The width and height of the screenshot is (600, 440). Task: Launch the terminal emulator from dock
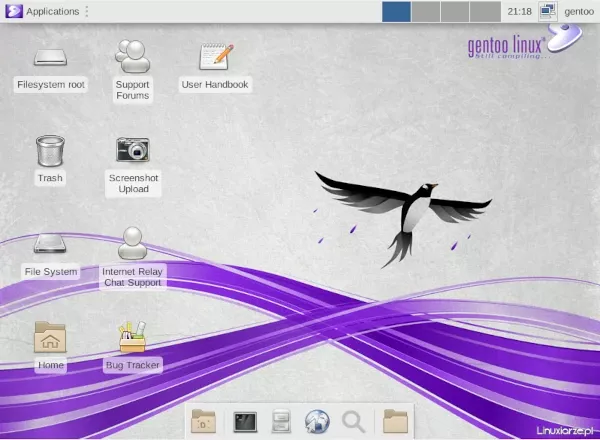[245, 421]
